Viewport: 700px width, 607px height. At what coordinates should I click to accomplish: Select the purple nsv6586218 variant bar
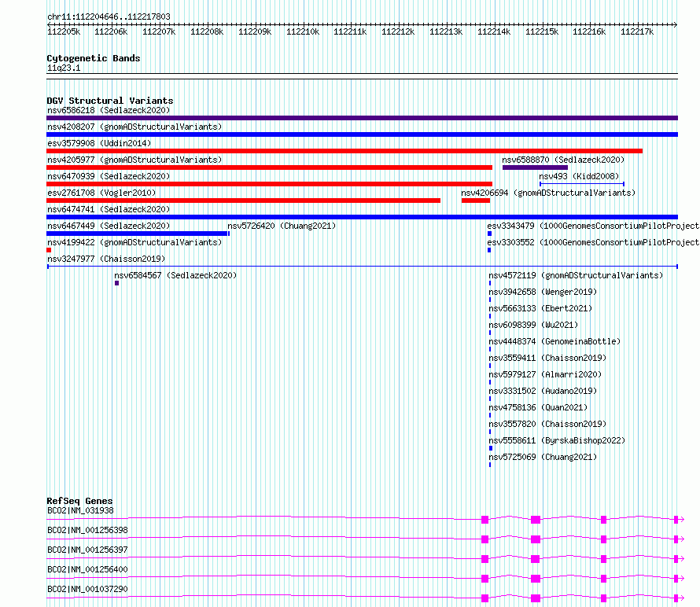click(x=362, y=118)
